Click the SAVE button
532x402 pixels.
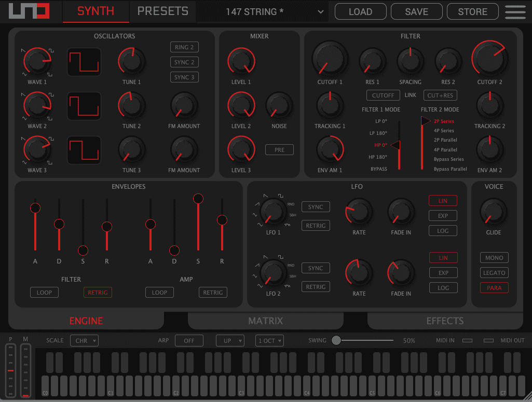(x=417, y=11)
